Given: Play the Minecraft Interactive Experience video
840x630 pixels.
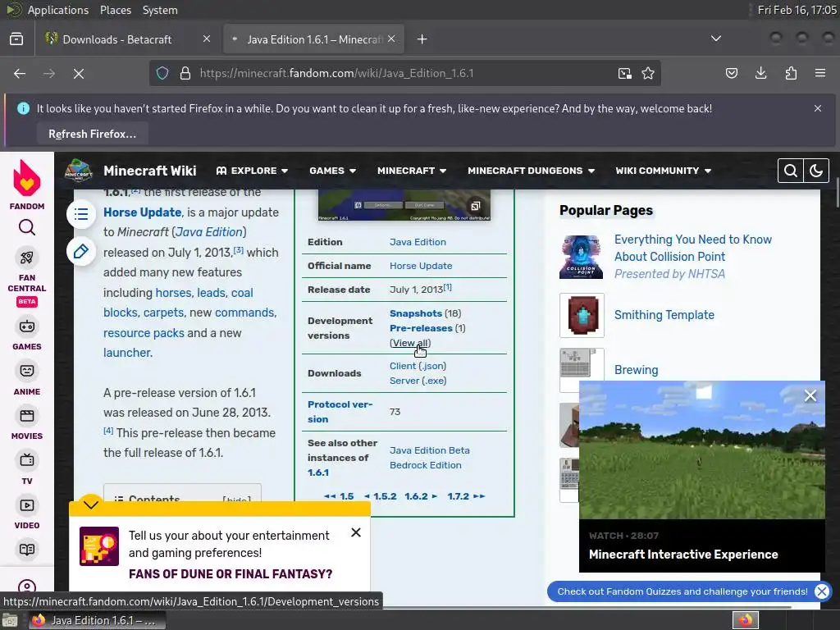Looking at the screenshot, I should point(702,450).
